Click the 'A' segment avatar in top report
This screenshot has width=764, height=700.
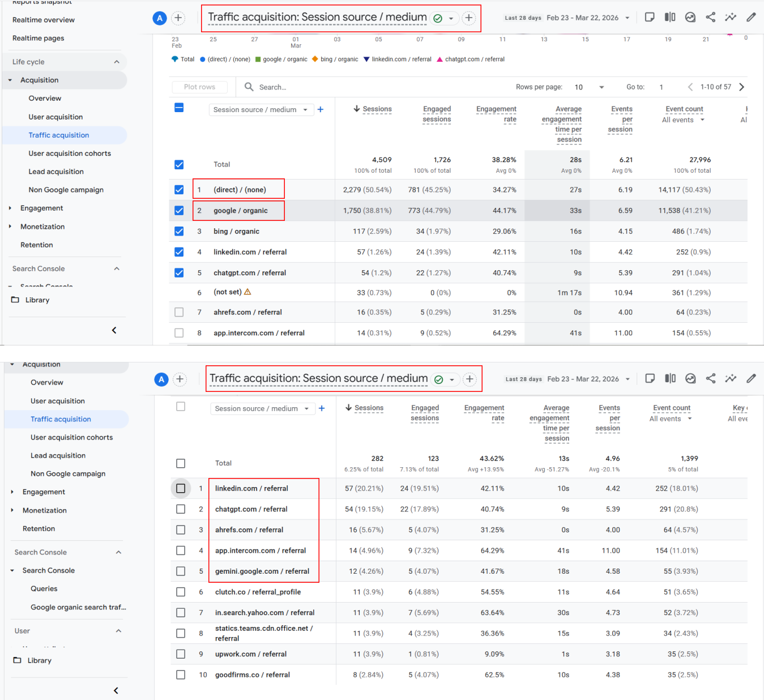[160, 18]
